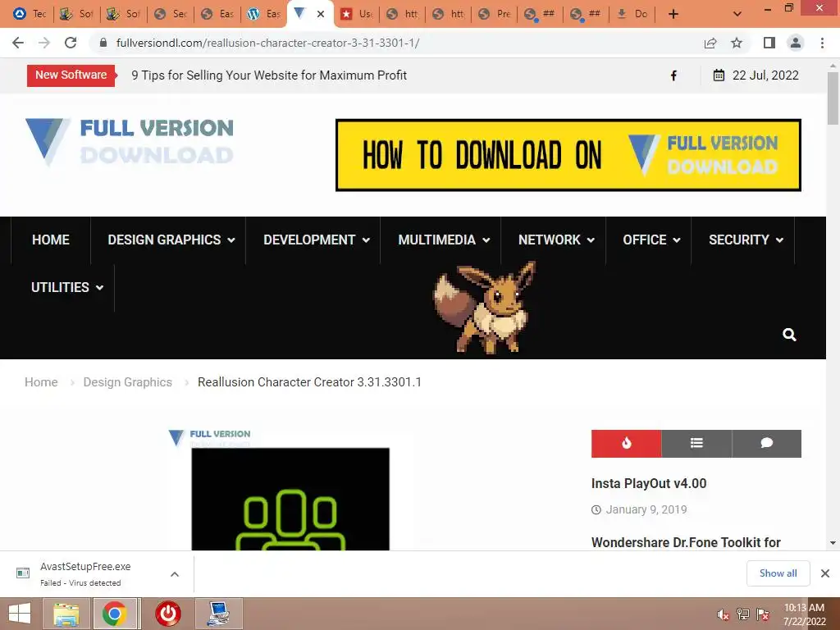Viewport: 840px width, 630px height.
Task: Share this page icon in address bar
Action: click(x=710, y=43)
